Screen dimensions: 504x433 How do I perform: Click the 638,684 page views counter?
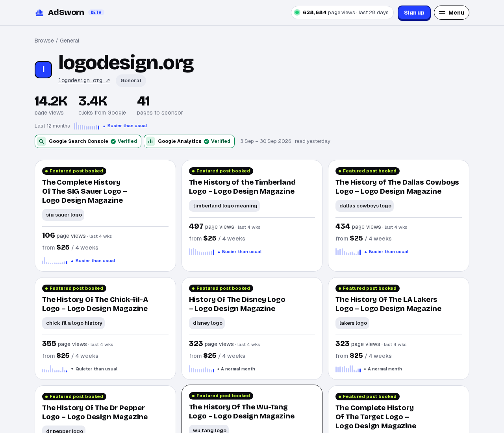click(x=342, y=13)
